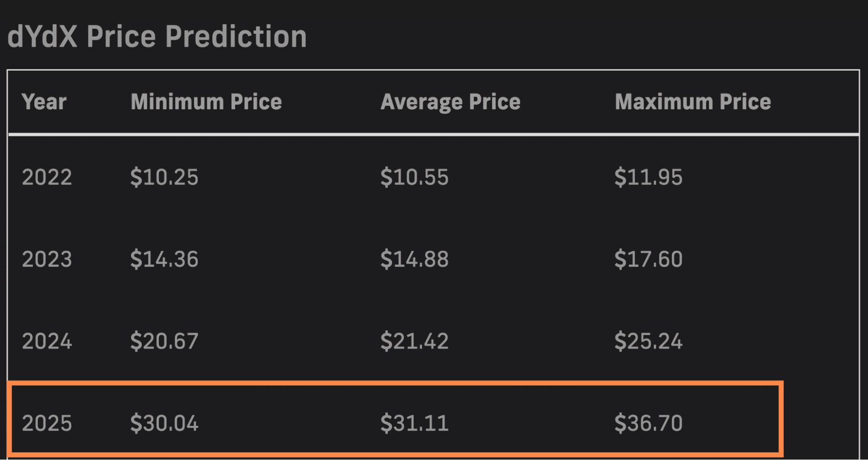Viewport: 868px width, 460px height.
Task: Select the $10.55 average price value
Action: click(414, 177)
